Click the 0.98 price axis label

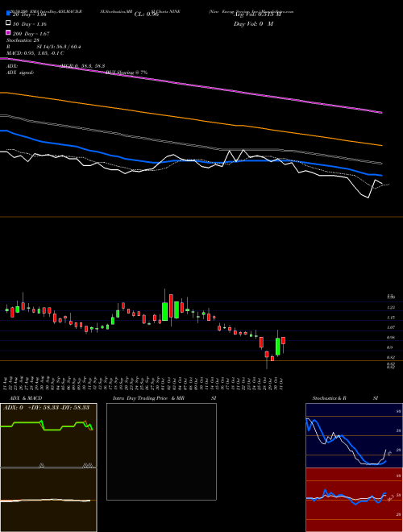pyautogui.click(x=391, y=338)
